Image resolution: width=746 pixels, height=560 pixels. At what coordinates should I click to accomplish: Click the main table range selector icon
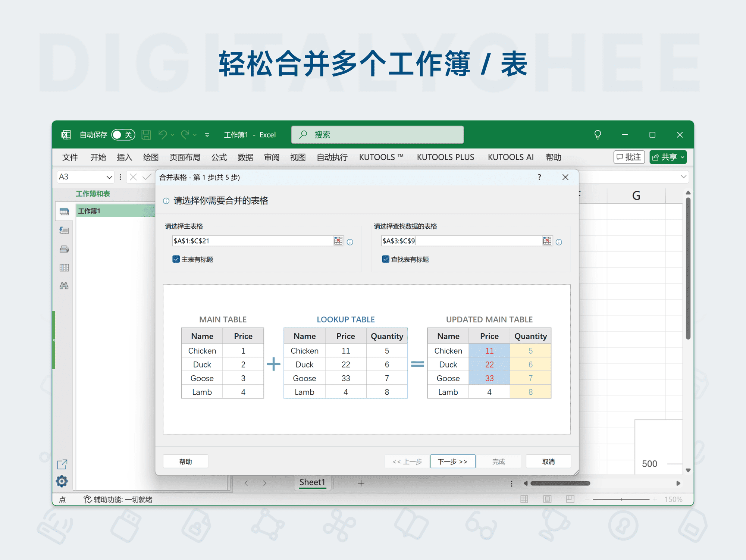click(x=338, y=241)
